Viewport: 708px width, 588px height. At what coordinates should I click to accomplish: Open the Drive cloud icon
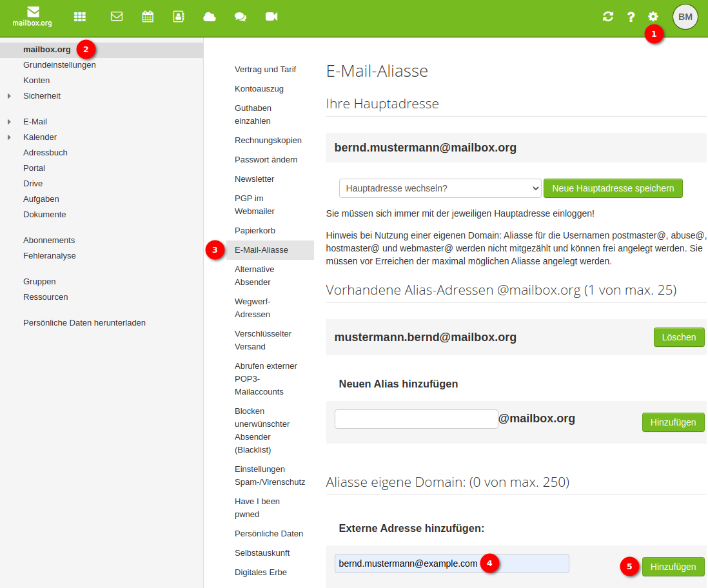pos(210,17)
